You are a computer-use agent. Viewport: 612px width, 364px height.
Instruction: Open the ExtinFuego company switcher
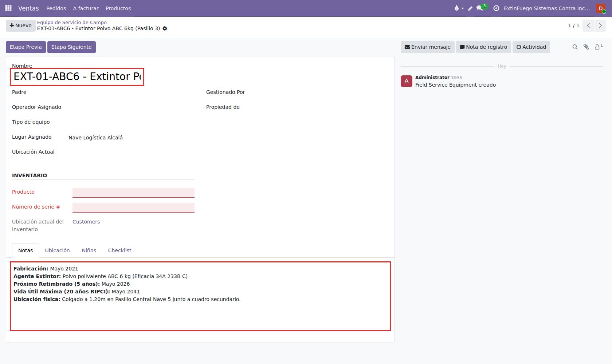click(547, 8)
